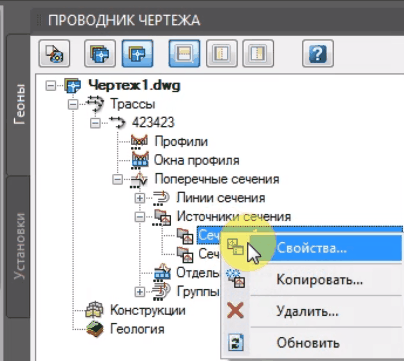Click the Профили icon
This screenshot has width=404, height=361.
139,142
